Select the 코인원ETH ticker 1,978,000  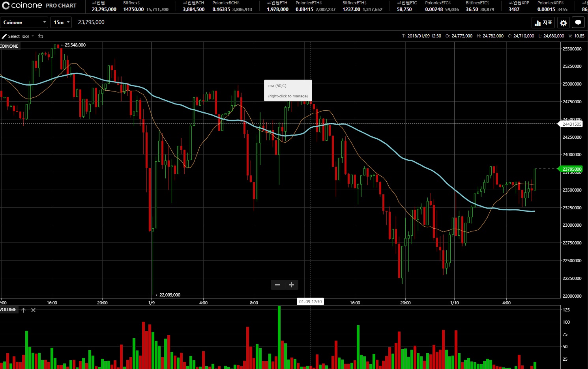pos(277,6)
